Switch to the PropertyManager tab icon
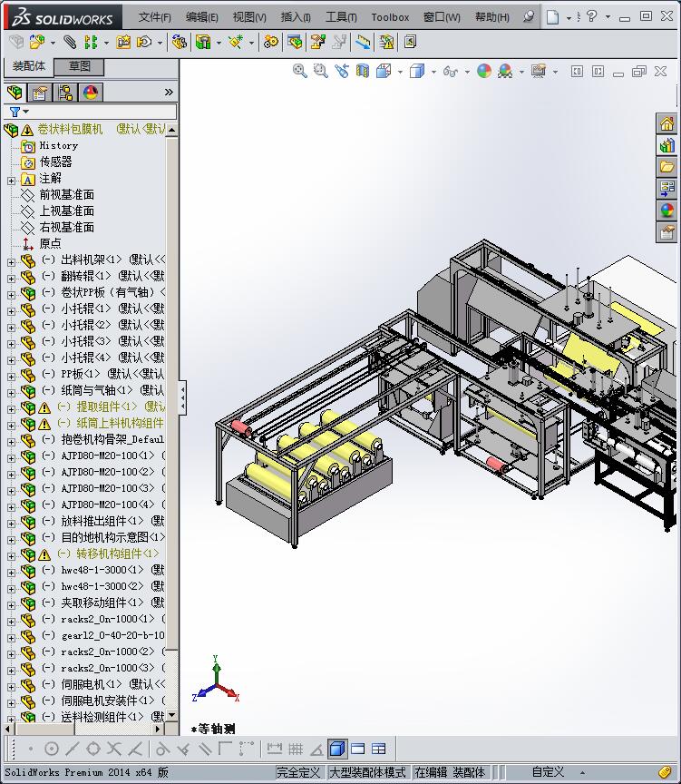681x784 pixels. [x=40, y=93]
